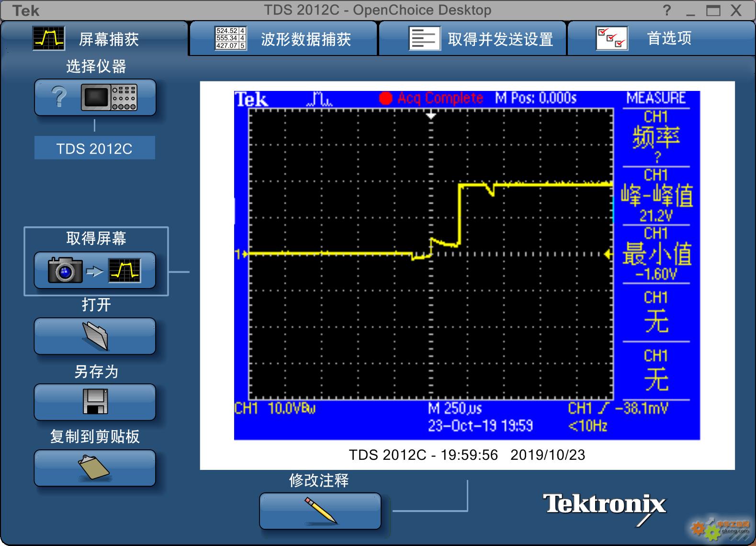
Task: Switch to the 屏幕捕获 screen capture tab
Action: point(94,39)
